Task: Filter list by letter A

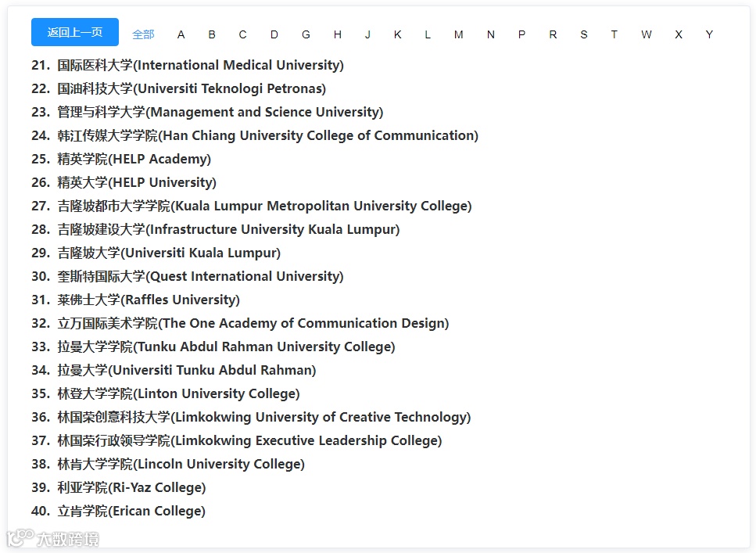Action: tap(181, 34)
